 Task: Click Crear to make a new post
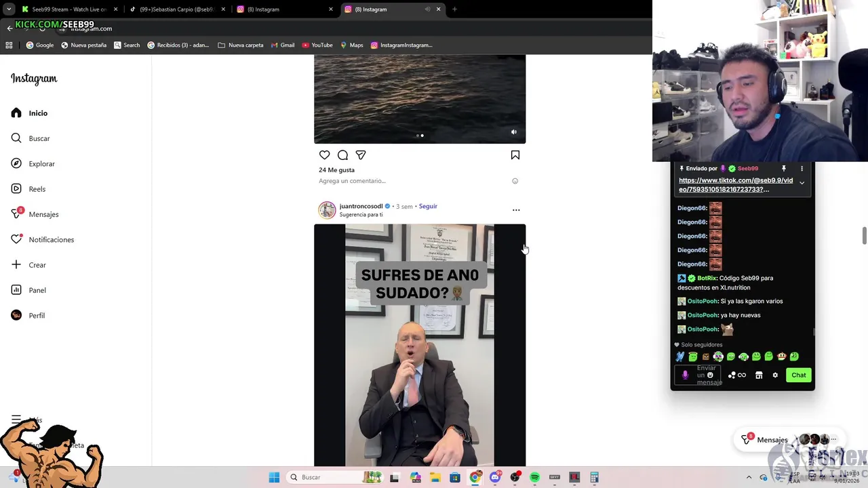coord(28,265)
